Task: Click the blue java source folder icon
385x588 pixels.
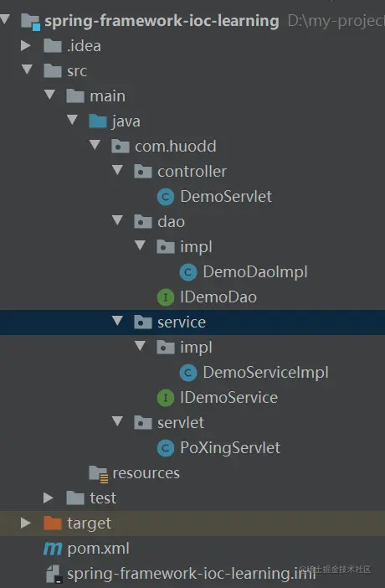Action: 98,121
